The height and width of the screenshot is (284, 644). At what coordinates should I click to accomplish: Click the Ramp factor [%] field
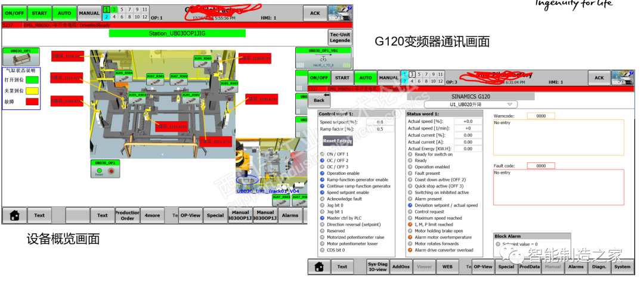click(380, 129)
